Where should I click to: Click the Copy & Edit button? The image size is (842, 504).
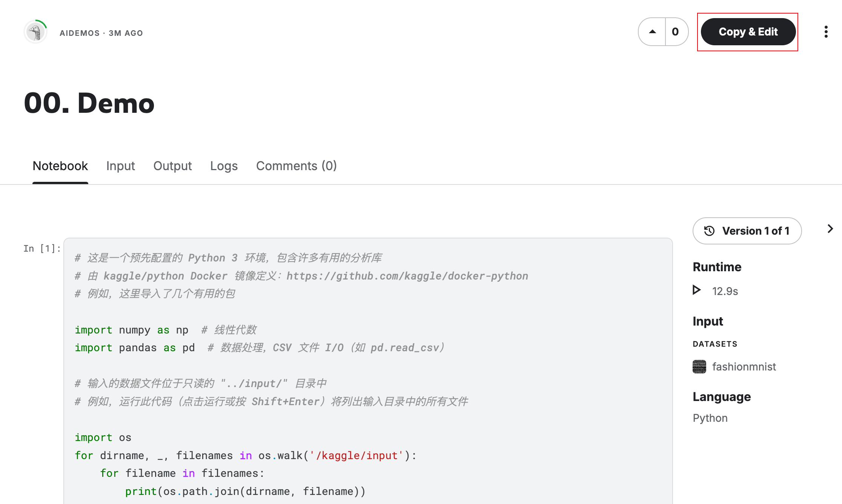(748, 32)
